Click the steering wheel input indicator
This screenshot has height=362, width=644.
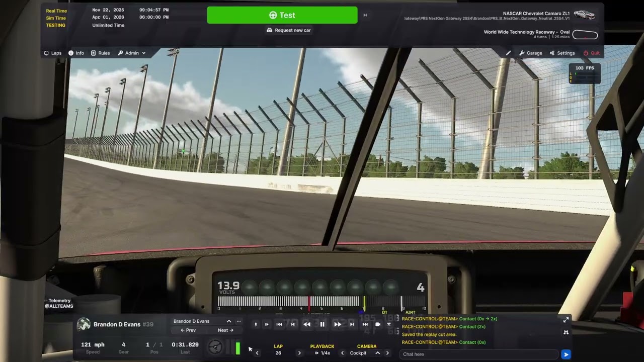click(215, 347)
